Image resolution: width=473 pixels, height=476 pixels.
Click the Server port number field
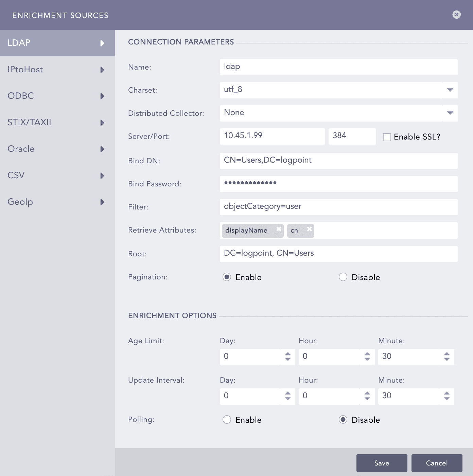point(352,136)
